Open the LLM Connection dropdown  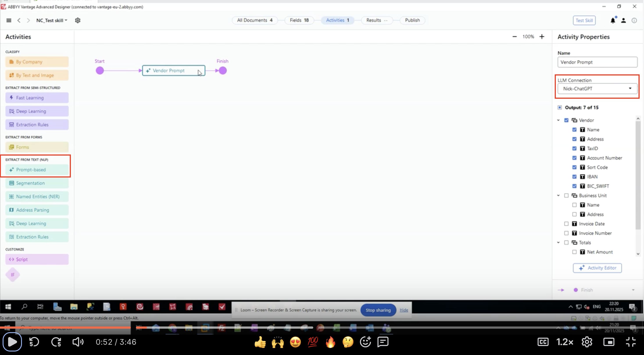(630, 88)
